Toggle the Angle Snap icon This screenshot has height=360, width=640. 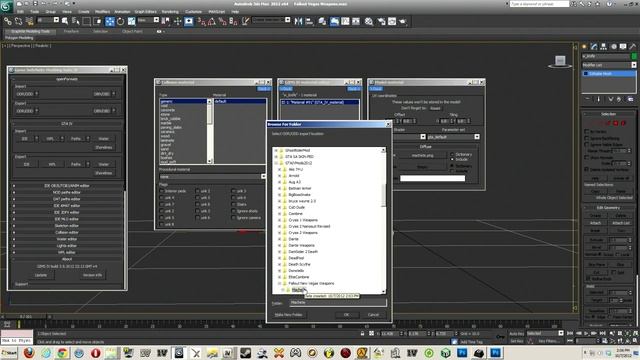[212, 22]
